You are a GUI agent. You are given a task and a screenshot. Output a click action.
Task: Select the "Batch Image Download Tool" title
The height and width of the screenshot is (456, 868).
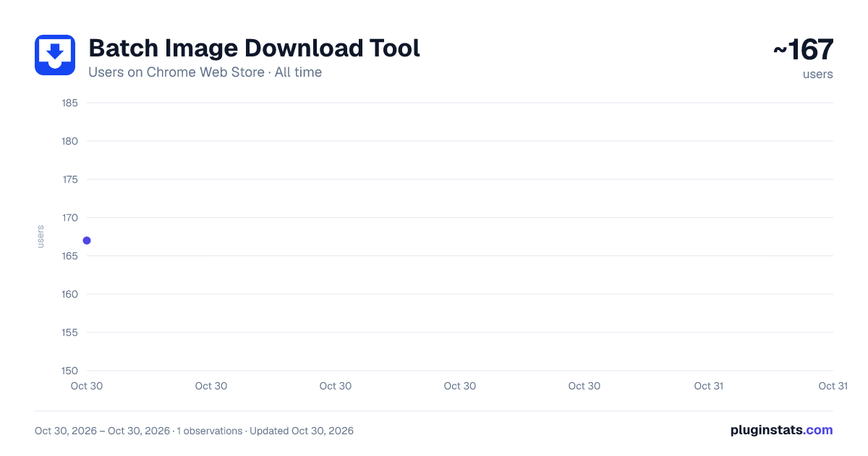(254, 48)
